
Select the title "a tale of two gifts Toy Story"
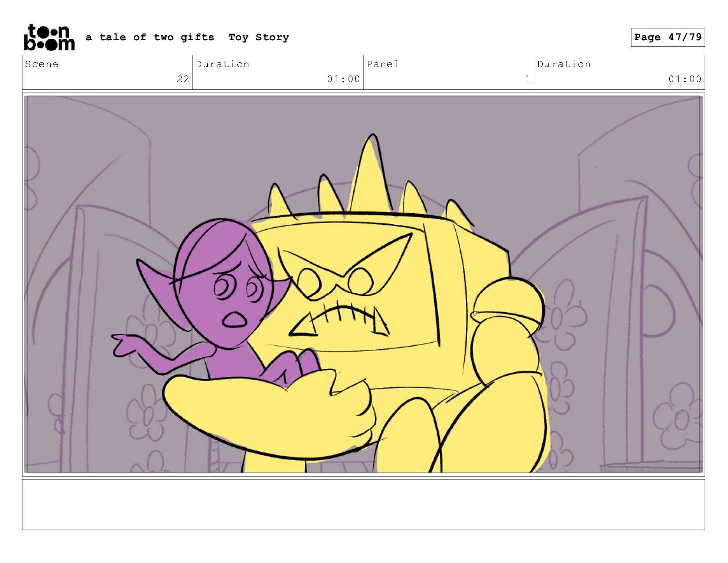[188, 38]
